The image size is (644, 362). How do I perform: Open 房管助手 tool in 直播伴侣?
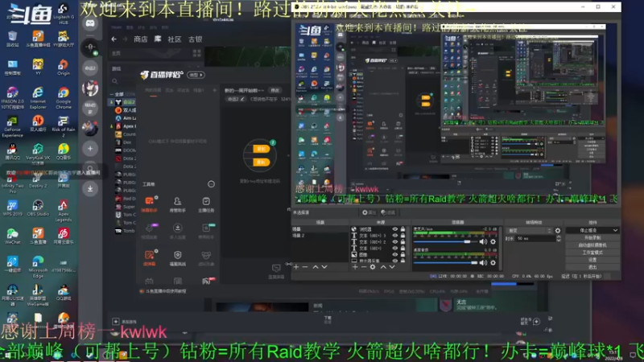[177, 204]
